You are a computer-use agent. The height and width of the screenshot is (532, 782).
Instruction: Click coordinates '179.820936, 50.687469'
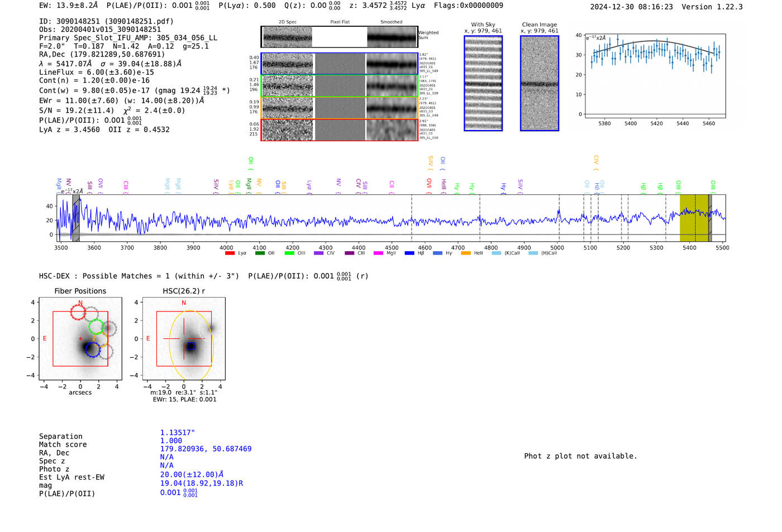206,449
